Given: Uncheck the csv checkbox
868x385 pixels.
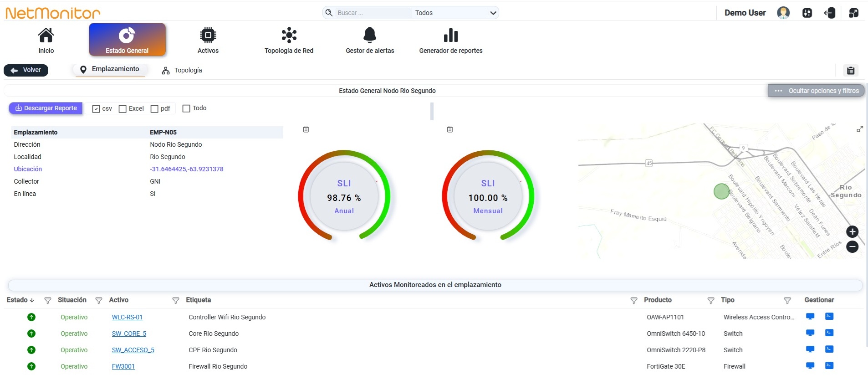Looking at the screenshot, I should point(96,109).
